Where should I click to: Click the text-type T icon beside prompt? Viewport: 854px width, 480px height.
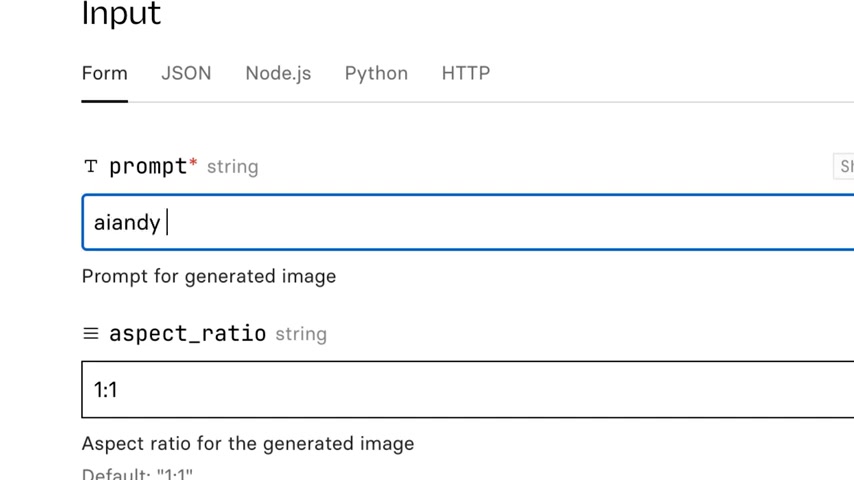91,166
